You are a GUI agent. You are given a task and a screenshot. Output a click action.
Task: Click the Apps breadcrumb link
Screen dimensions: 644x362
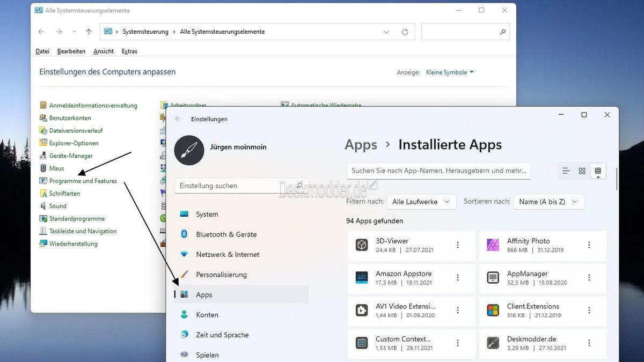pos(361,144)
